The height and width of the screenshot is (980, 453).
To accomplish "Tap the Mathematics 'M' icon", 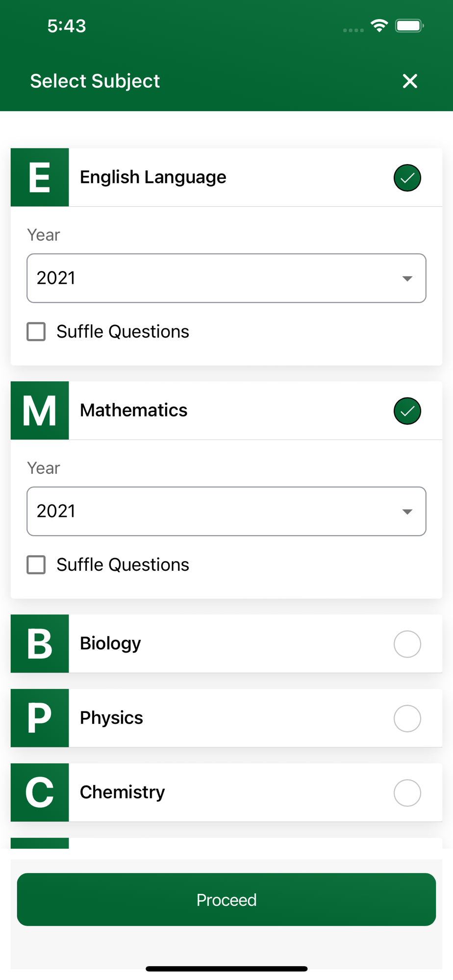I will click(40, 411).
